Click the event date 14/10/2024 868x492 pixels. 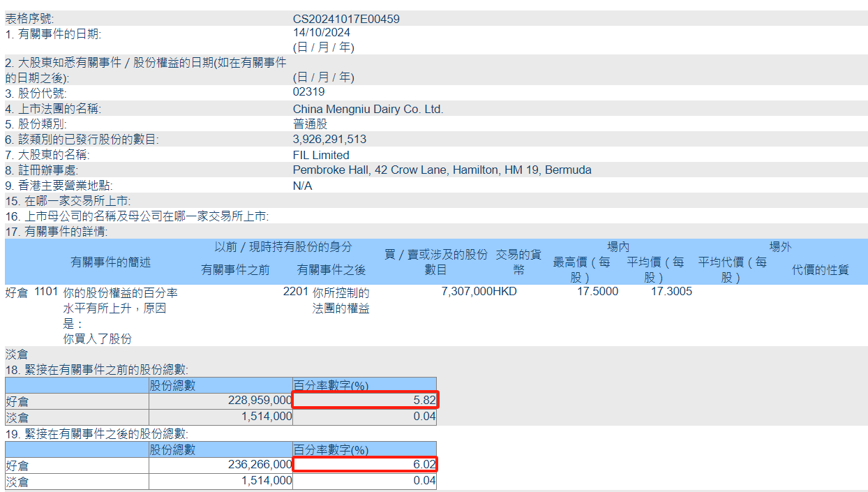[x=322, y=32]
